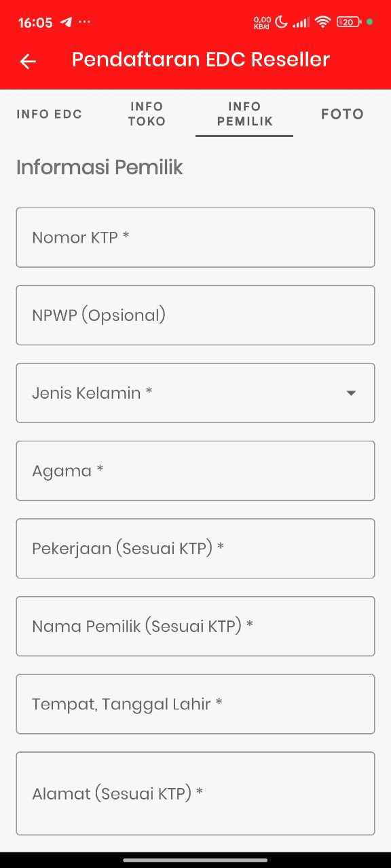Select the Pekerjaan (Sesuai KTP) field
The height and width of the screenshot is (868, 391).
[195, 548]
